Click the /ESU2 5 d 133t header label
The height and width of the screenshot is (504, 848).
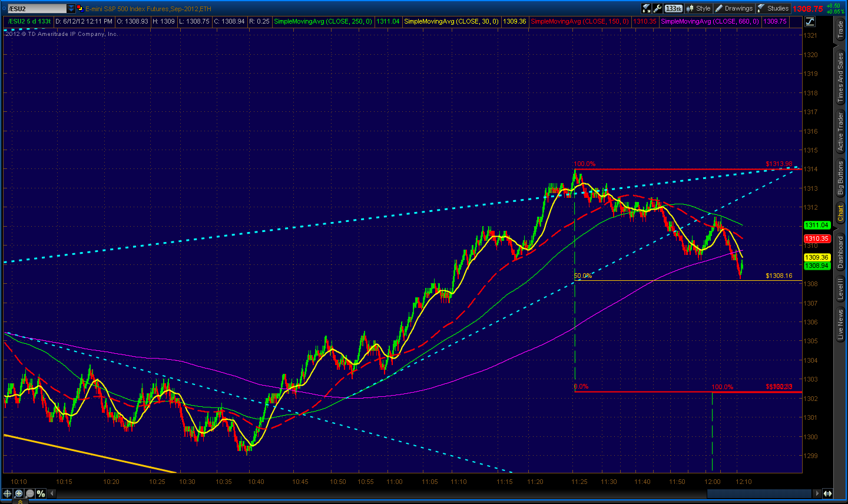[x=29, y=21]
